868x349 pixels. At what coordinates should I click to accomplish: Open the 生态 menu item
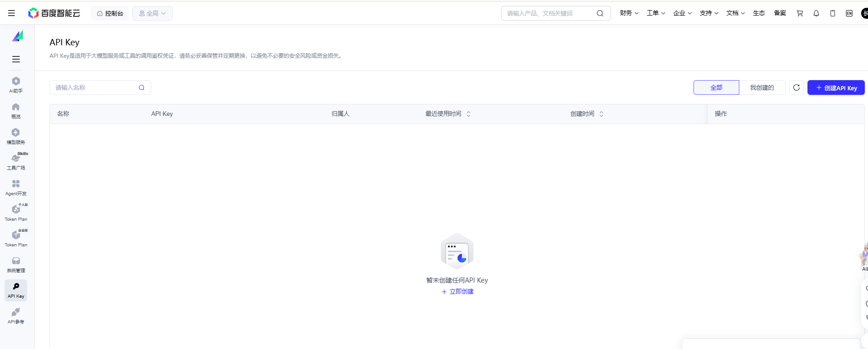pyautogui.click(x=759, y=13)
